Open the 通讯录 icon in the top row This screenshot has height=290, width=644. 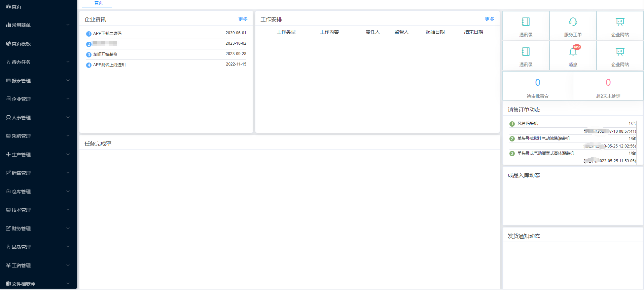tap(526, 22)
